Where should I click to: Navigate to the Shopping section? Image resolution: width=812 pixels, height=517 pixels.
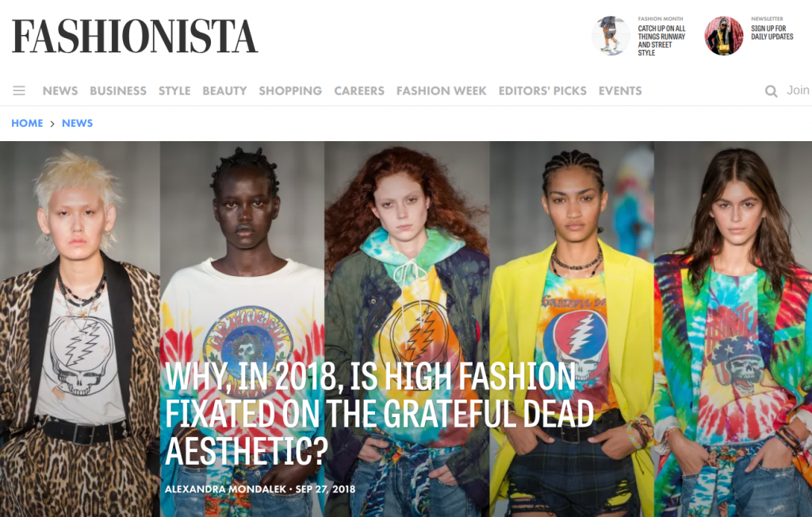290,90
